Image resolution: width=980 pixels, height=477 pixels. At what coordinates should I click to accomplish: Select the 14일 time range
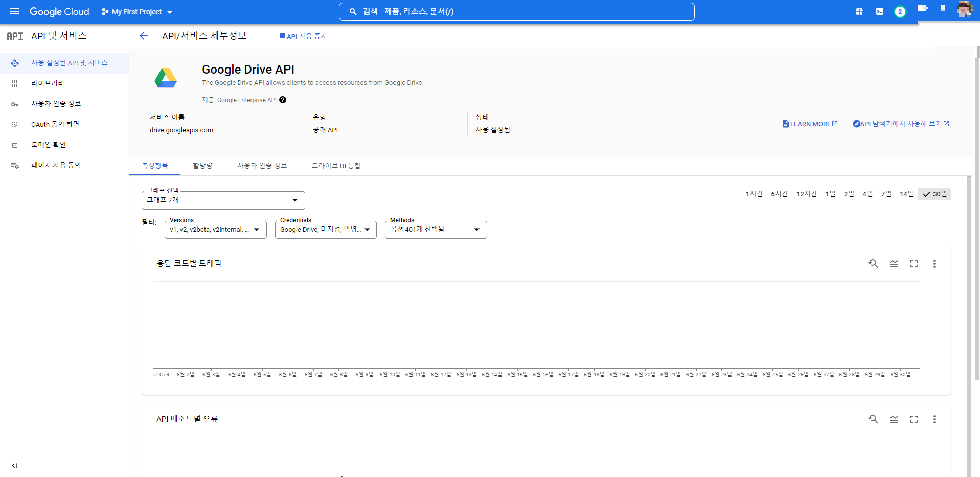pos(907,194)
